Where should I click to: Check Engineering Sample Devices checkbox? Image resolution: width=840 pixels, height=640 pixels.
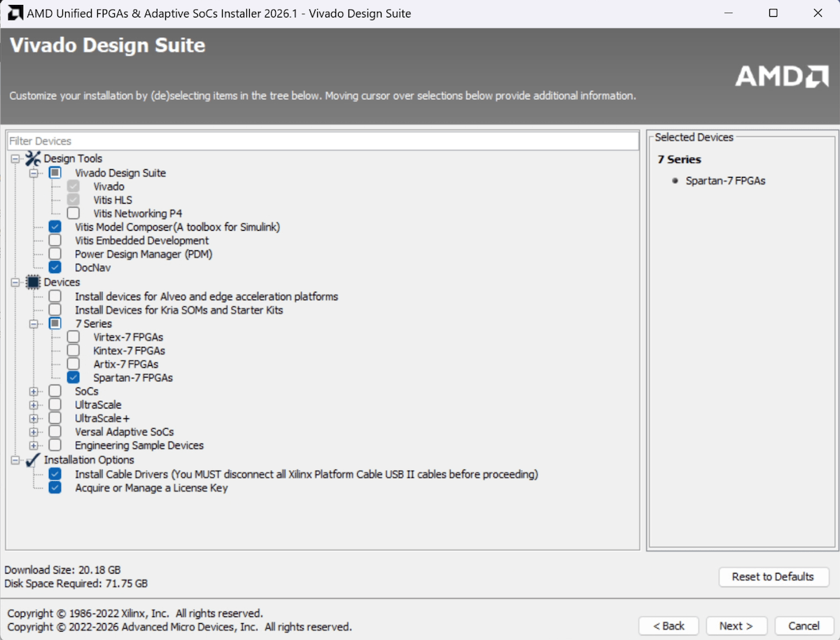pos(55,446)
